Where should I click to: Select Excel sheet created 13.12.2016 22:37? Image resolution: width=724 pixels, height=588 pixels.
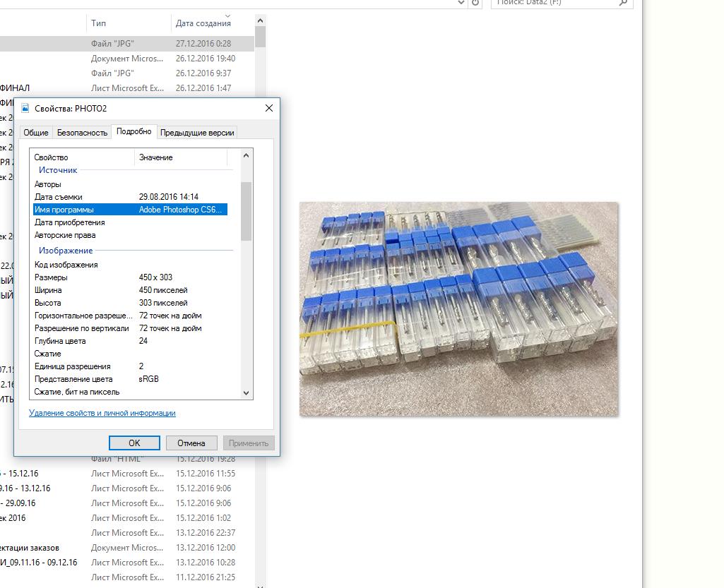pyautogui.click(x=127, y=533)
